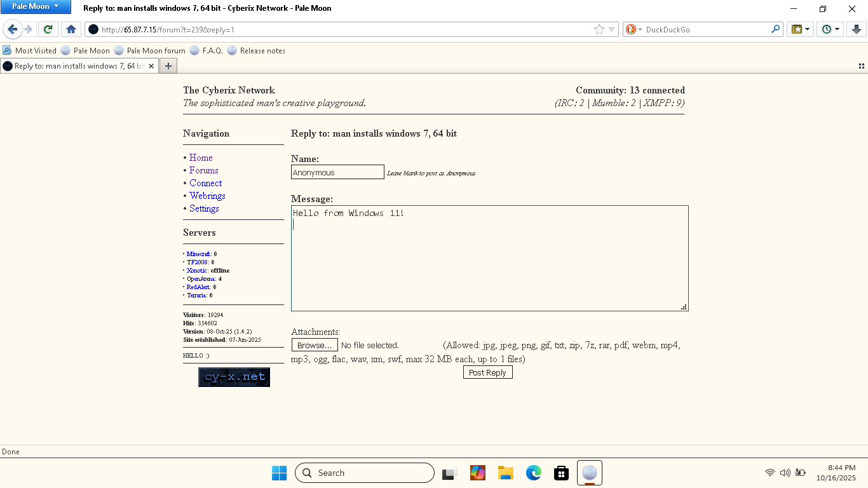Open File Explorer from the taskbar
The width and height of the screenshot is (868, 488).
(505, 473)
